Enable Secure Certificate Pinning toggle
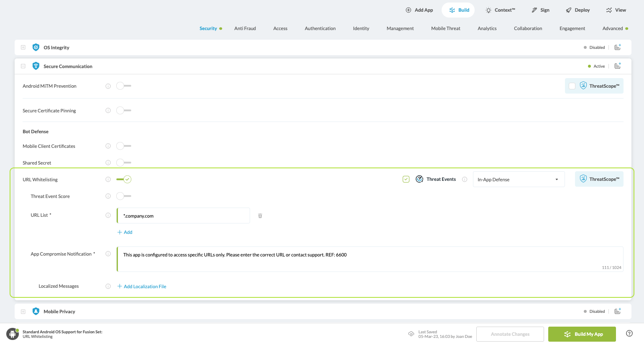Viewport: 644px width, 345px height. click(x=124, y=111)
